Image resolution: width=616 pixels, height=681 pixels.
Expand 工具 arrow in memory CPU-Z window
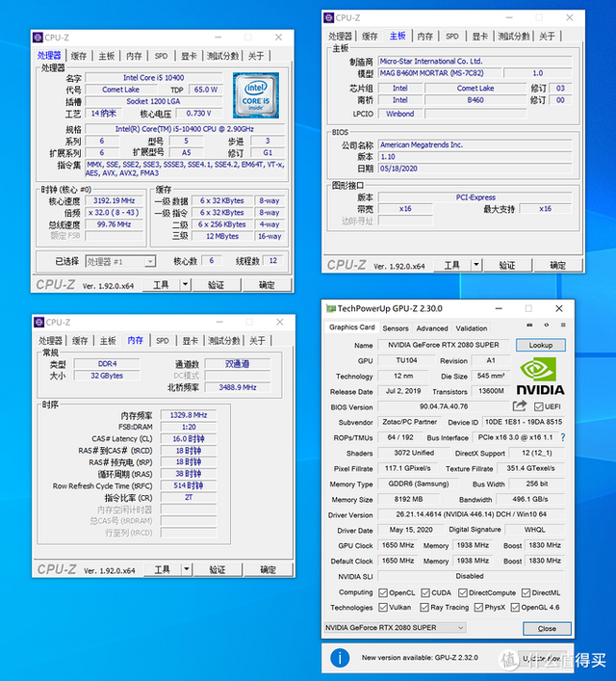(187, 569)
